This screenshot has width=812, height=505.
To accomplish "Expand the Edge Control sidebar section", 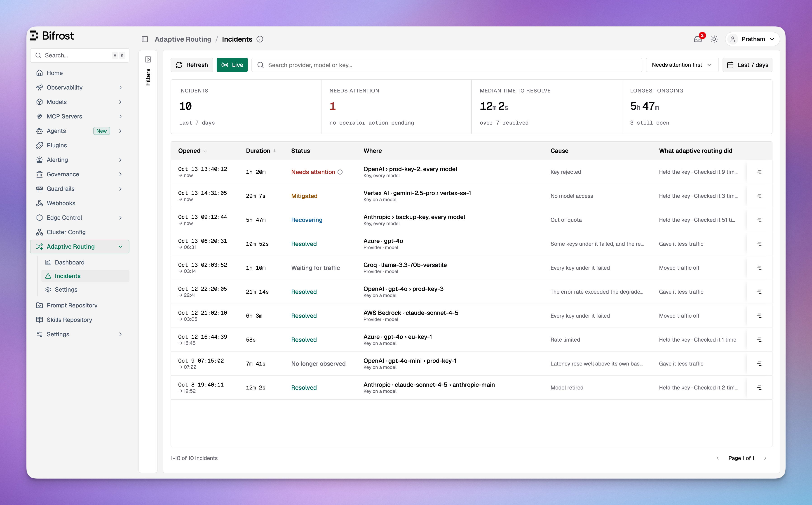I will 80,218.
